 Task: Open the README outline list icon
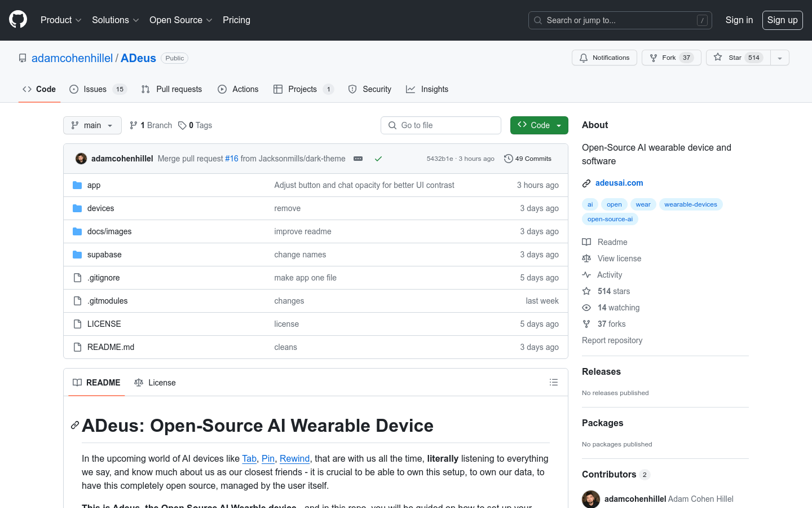point(554,382)
